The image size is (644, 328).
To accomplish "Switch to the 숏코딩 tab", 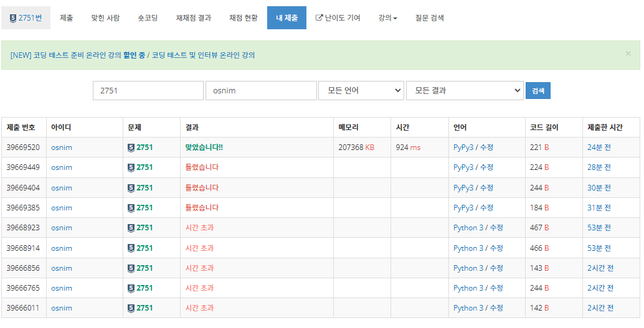I will 148,17.
